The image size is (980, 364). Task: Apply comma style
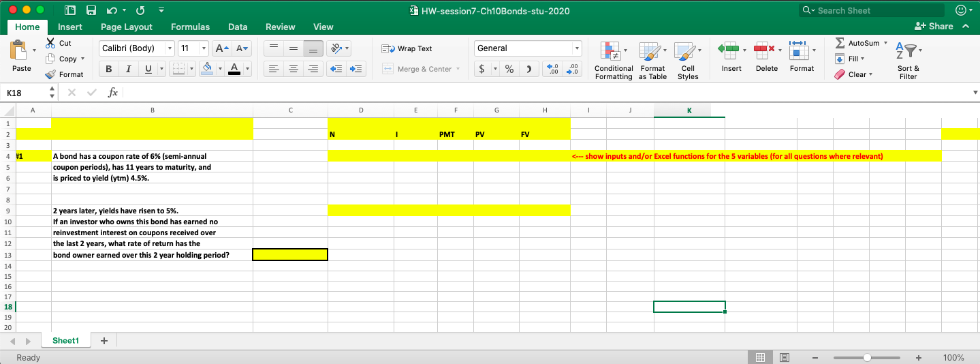tap(528, 69)
